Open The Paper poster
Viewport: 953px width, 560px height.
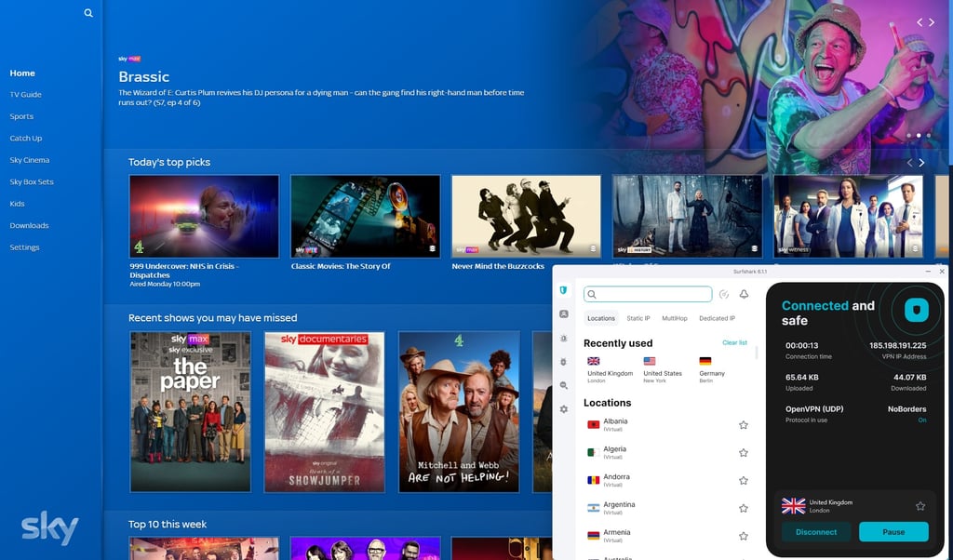coord(190,412)
